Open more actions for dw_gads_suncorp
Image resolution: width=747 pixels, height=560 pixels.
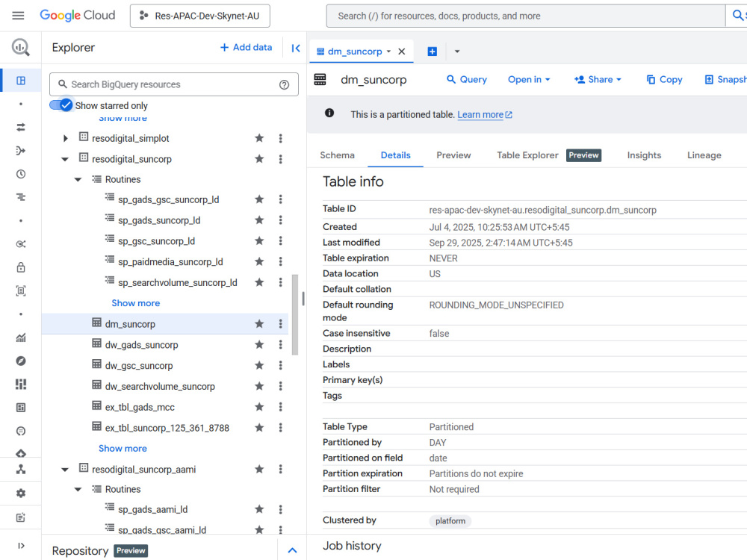coord(281,344)
